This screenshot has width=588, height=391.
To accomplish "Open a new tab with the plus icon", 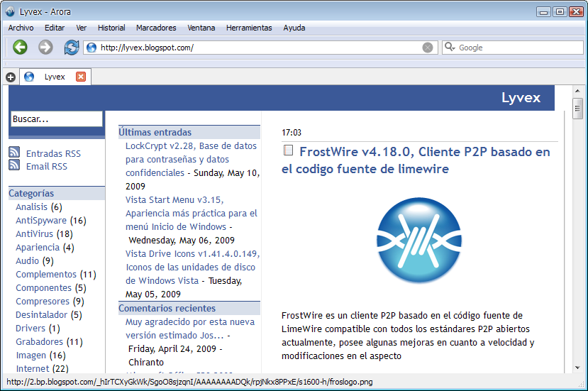I will (11, 77).
